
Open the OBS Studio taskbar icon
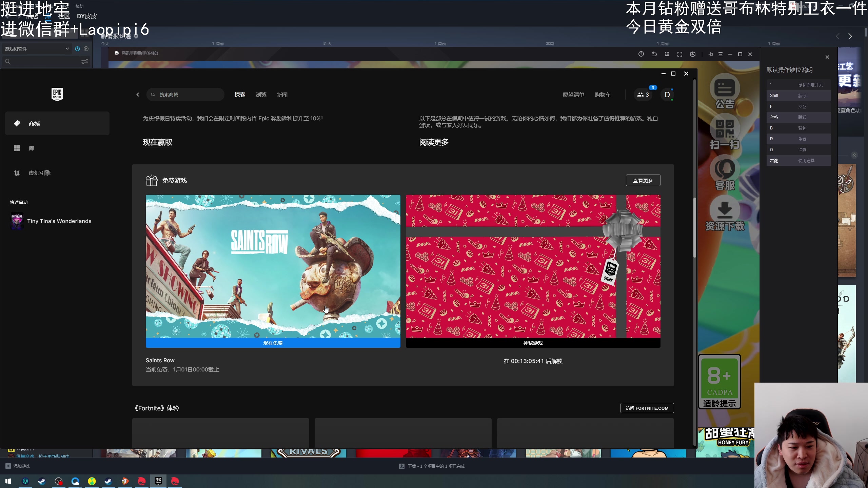click(59, 481)
